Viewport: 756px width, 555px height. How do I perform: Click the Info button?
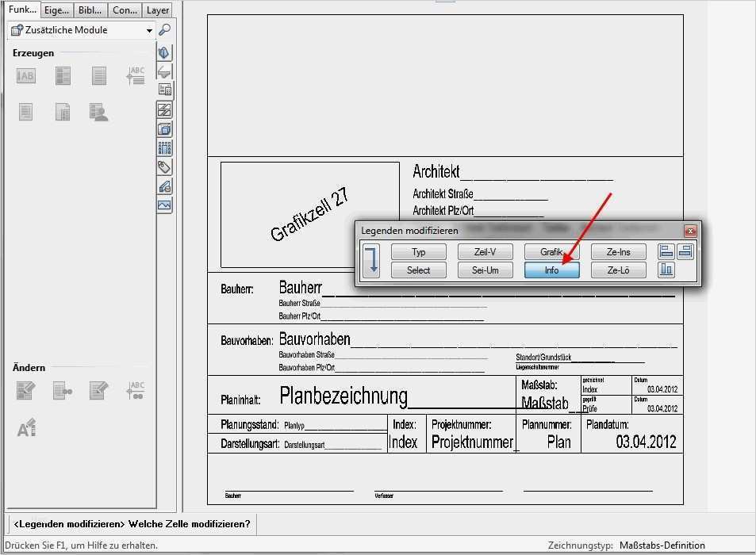tap(551, 270)
